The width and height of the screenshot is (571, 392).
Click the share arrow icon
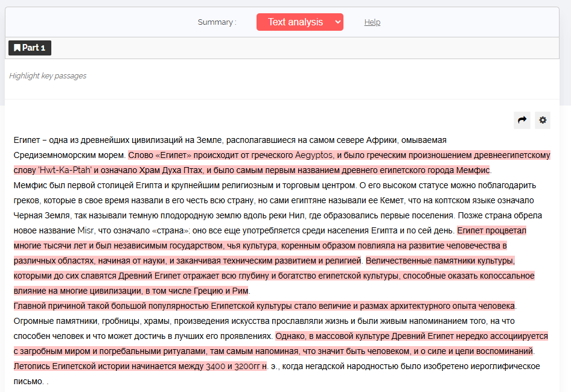(x=522, y=120)
